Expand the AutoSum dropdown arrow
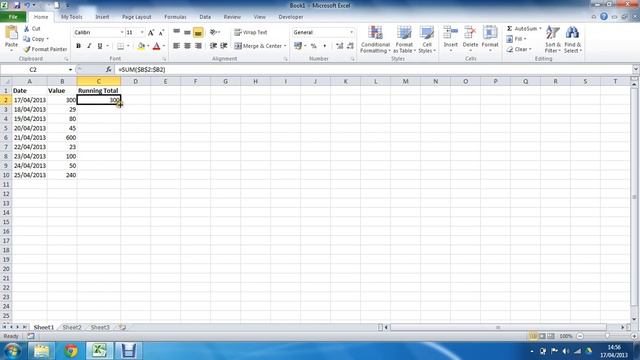 tap(540, 29)
